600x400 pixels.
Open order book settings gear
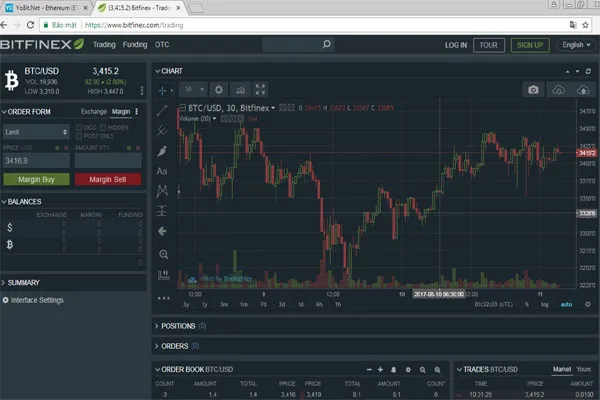coord(408,370)
